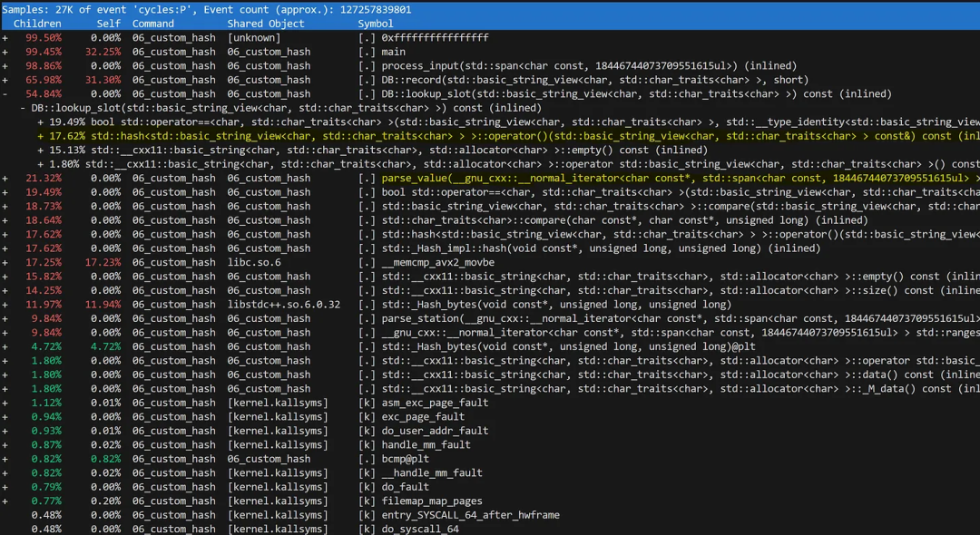The height and width of the screenshot is (535, 980).
Task: Select the std::char_traits<char>::compare symbol
Action: point(625,220)
